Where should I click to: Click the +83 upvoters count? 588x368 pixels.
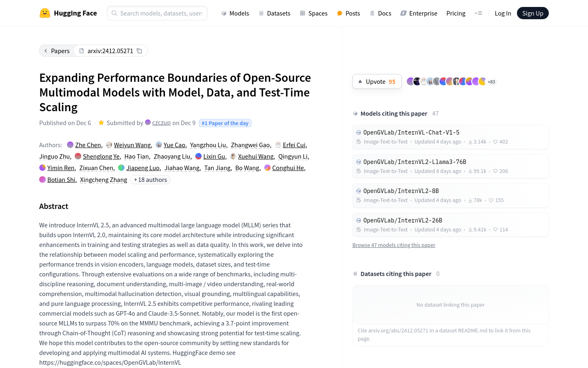pyautogui.click(x=491, y=82)
